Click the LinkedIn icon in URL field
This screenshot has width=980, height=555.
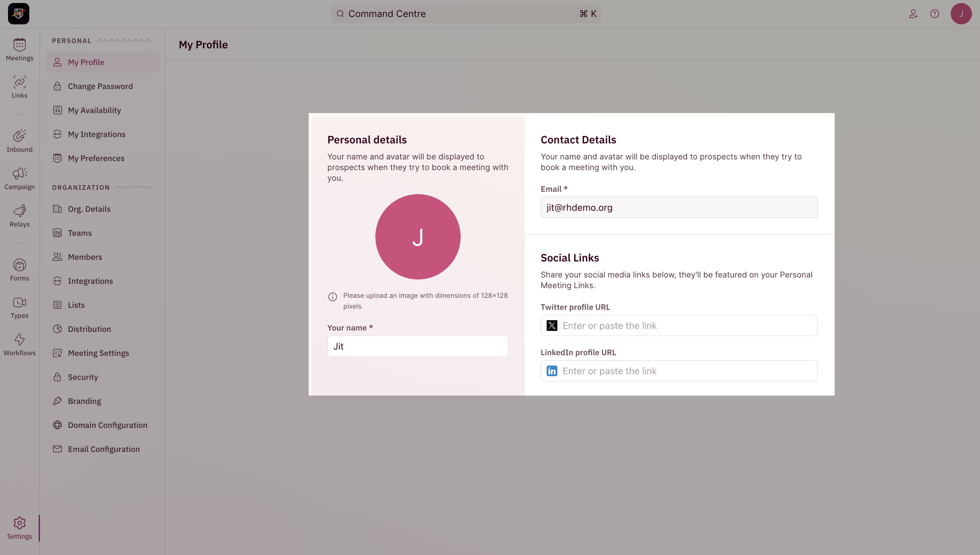click(x=552, y=371)
